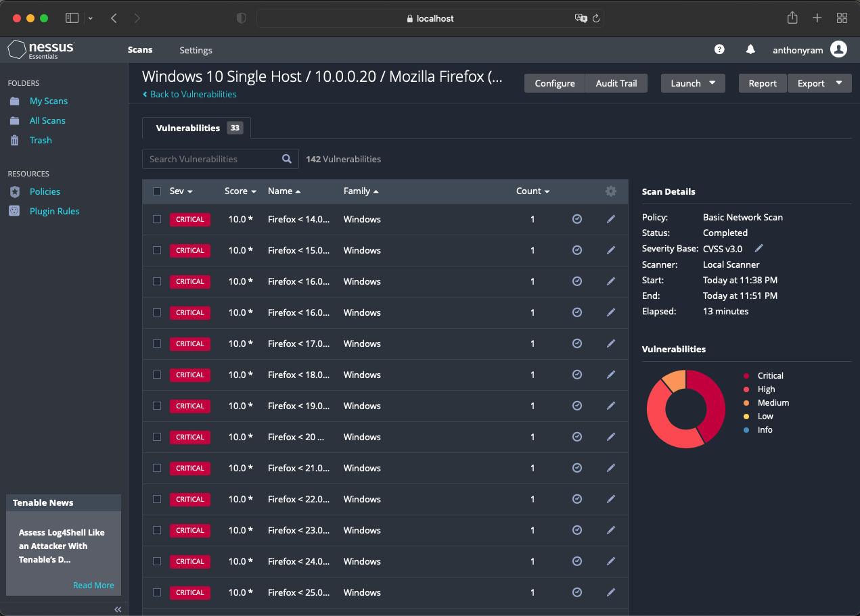This screenshot has height=616, width=860.
Task: Click the Critical legend color dot
Action: (x=746, y=375)
